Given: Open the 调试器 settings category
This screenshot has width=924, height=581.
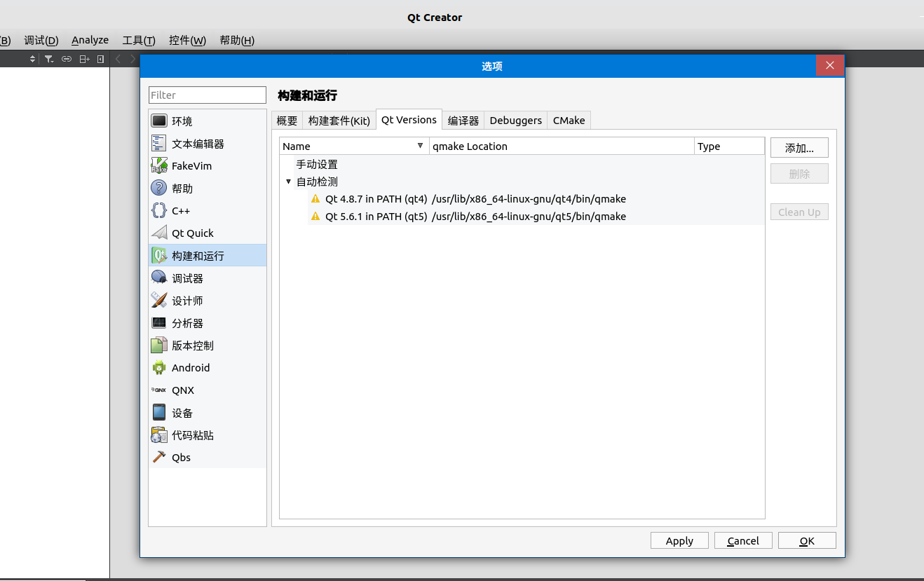Looking at the screenshot, I should click(208, 278).
